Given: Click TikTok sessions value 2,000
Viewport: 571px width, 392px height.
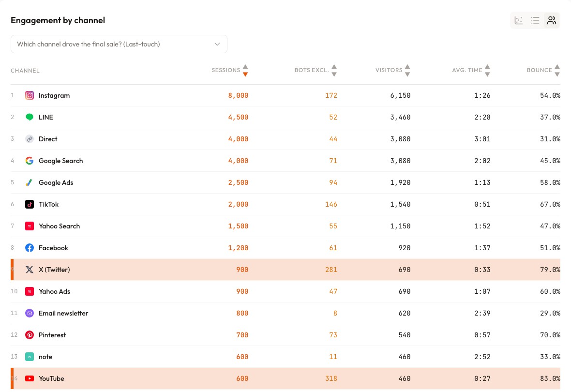Looking at the screenshot, I should (238, 204).
